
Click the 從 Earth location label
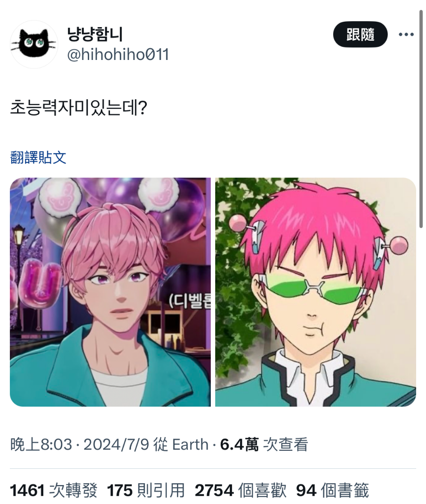coord(181,444)
